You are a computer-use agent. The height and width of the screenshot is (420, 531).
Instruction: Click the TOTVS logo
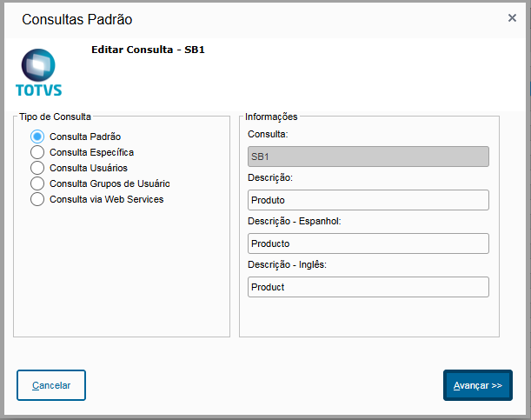(38, 73)
